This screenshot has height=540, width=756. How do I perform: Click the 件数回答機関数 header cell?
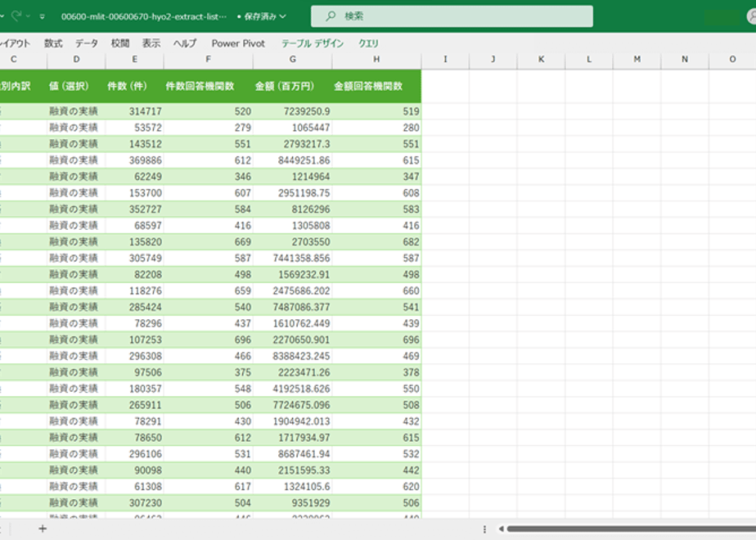pos(209,86)
